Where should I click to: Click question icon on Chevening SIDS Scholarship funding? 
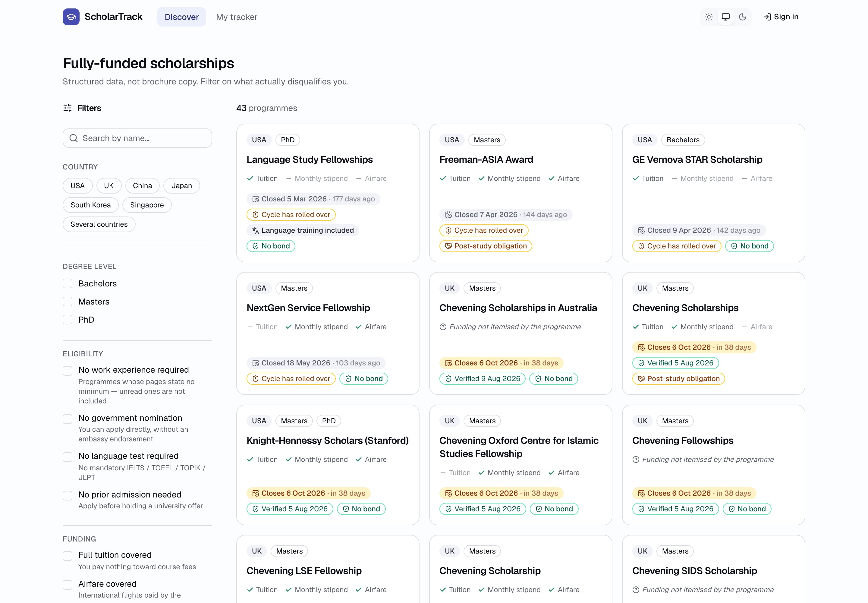(x=636, y=590)
